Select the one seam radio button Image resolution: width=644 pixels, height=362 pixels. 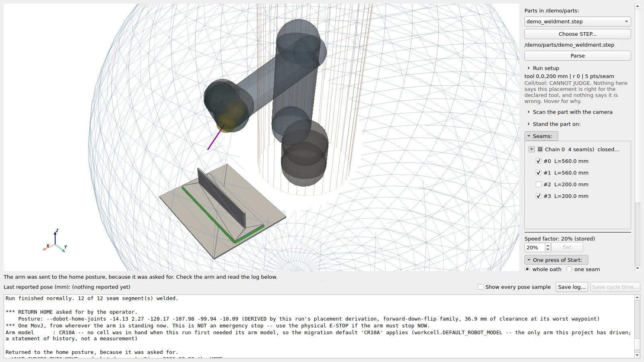point(569,269)
